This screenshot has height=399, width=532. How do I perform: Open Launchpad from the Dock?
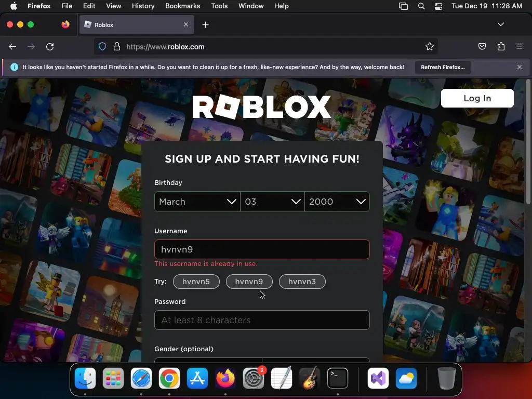pyautogui.click(x=113, y=378)
